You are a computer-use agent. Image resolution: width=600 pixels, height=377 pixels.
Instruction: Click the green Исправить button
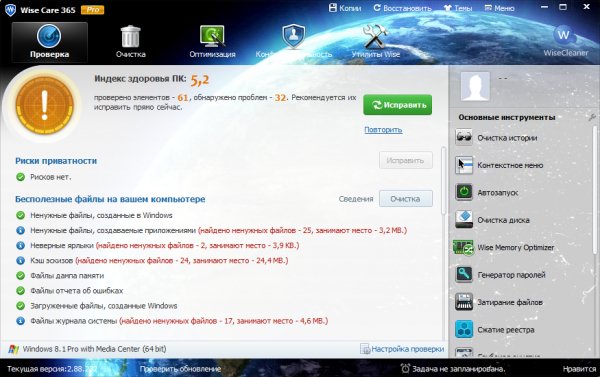pos(398,105)
